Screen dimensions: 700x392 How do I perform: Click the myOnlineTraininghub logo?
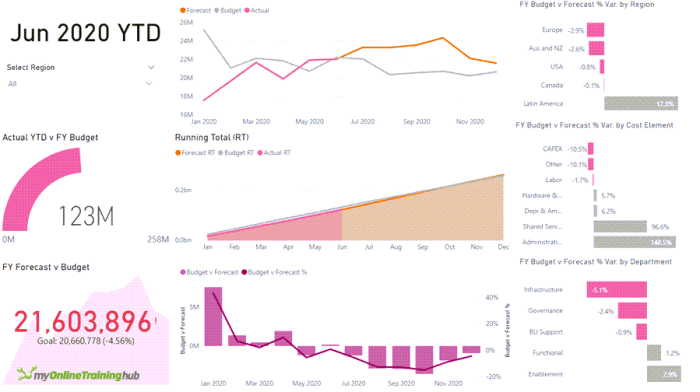[78, 374]
